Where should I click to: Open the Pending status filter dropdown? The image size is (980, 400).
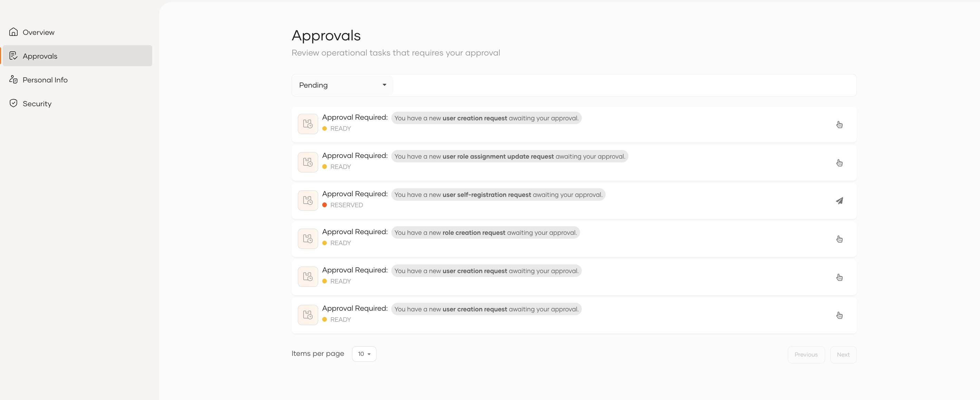click(x=342, y=85)
